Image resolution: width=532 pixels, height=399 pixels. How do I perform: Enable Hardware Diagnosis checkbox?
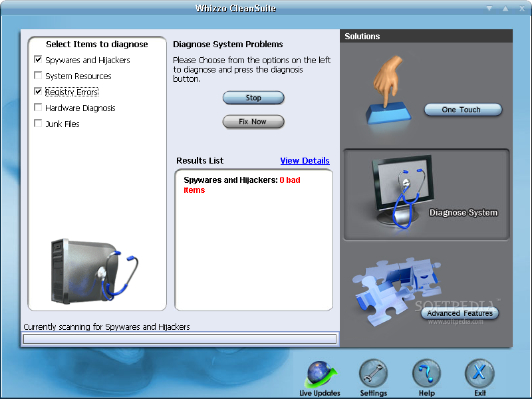click(38, 107)
